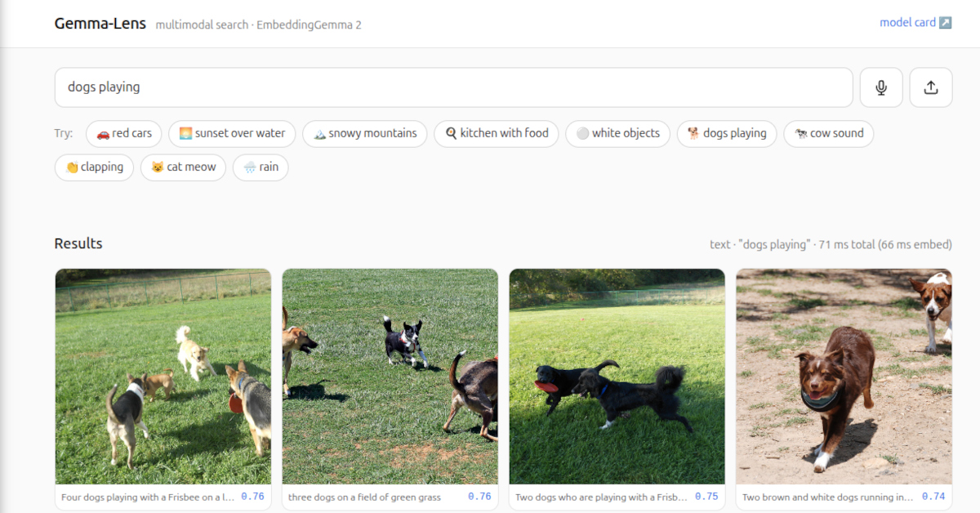Select the "sunset over water" suggestion chip
The image size is (980, 513).
pyautogui.click(x=232, y=133)
